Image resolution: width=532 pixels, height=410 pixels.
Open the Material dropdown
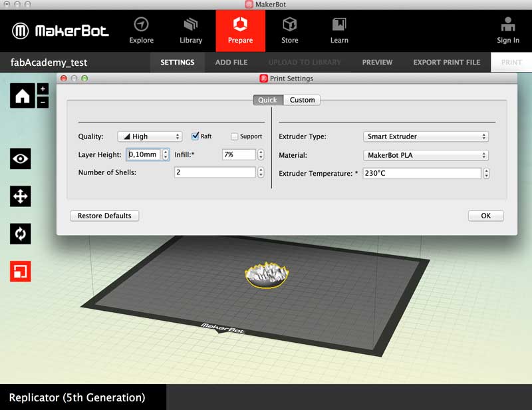(426, 155)
